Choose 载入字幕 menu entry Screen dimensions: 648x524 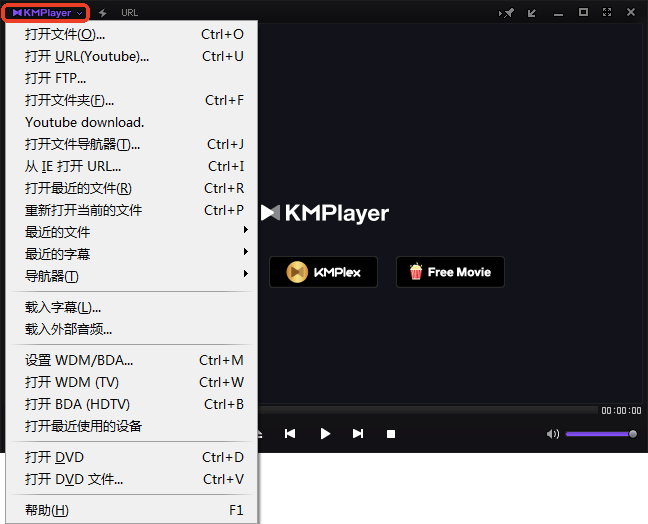click(x=63, y=307)
